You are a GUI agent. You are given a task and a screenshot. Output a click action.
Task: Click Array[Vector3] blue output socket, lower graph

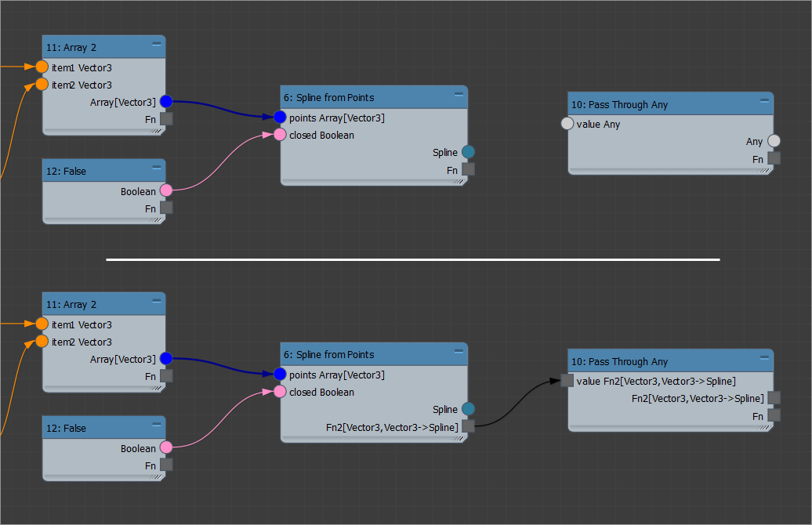(x=166, y=359)
